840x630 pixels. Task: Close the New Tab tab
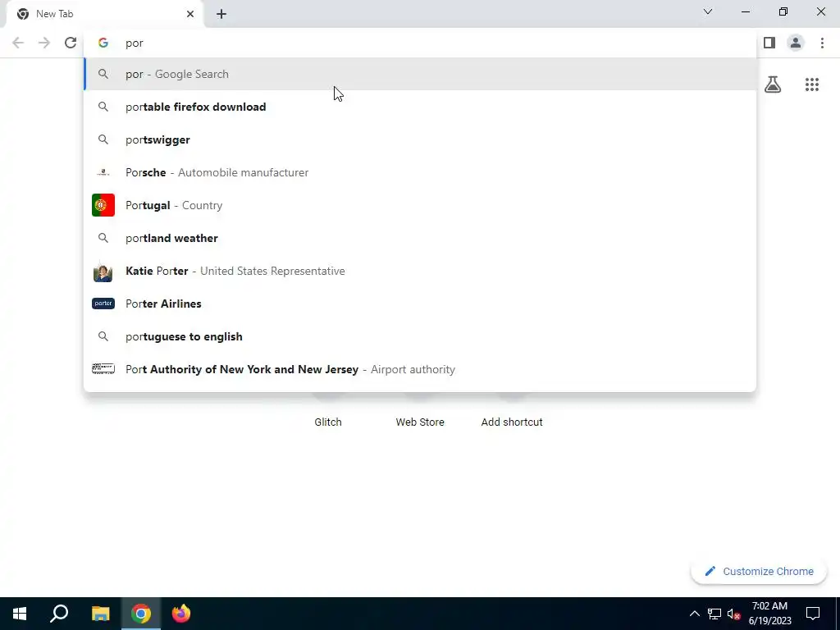coord(190,14)
